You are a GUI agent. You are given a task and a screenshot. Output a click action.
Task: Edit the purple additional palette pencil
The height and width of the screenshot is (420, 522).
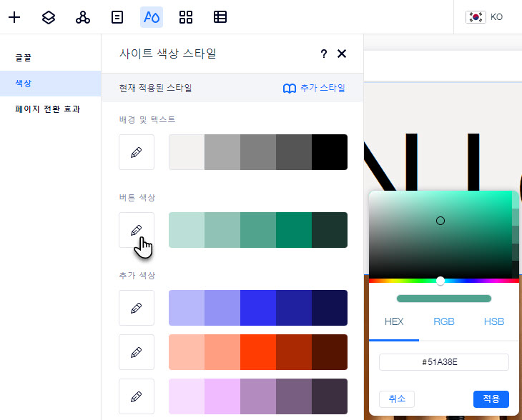[137, 396]
